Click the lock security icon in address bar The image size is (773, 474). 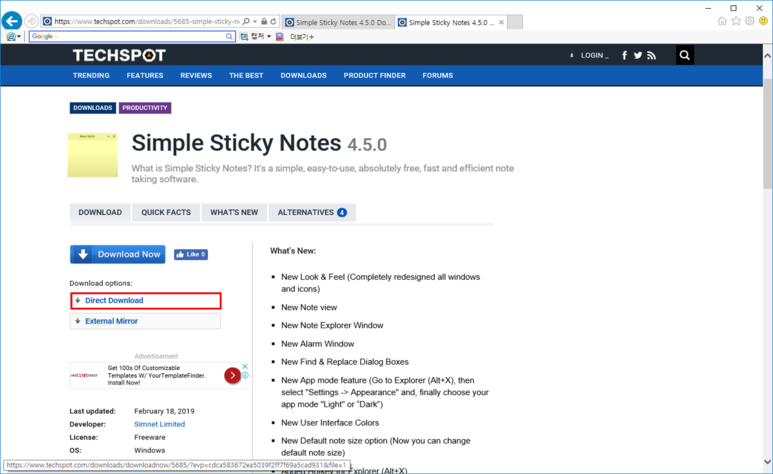264,22
